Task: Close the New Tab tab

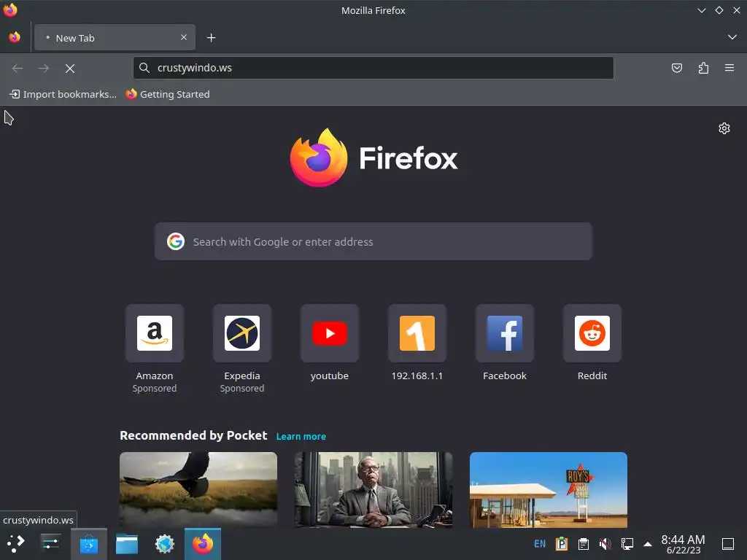Action: pyautogui.click(x=184, y=37)
